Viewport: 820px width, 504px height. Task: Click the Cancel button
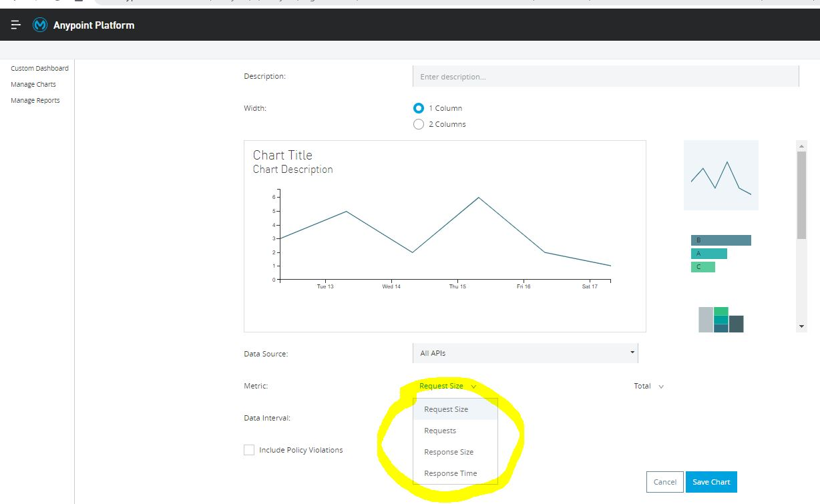pos(664,481)
